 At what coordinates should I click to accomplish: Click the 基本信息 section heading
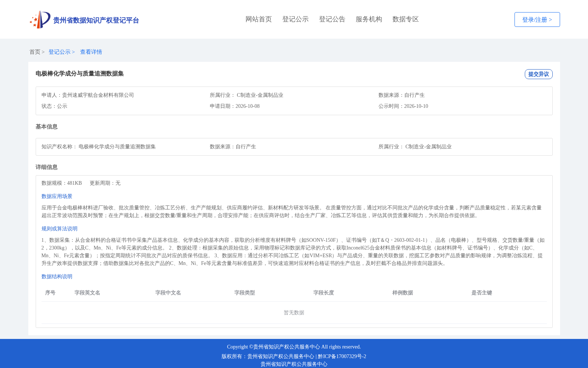tap(47, 127)
